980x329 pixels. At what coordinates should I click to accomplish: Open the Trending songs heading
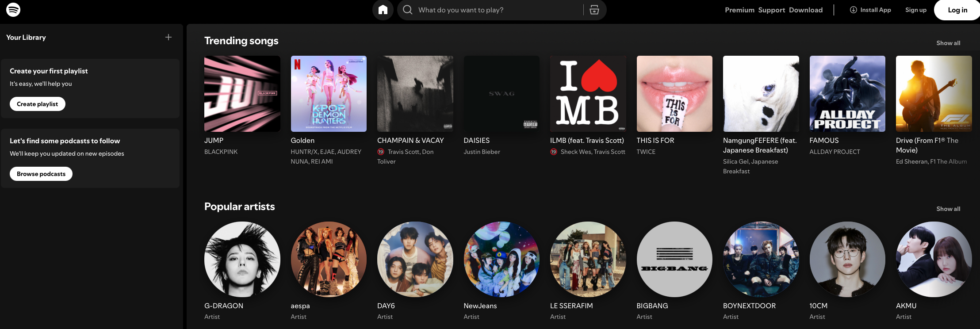click(x=241, y=41)
